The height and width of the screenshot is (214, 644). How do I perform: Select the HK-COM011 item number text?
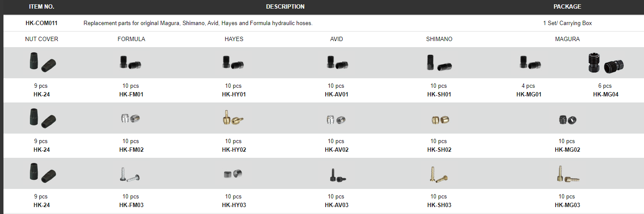point(42,23)
